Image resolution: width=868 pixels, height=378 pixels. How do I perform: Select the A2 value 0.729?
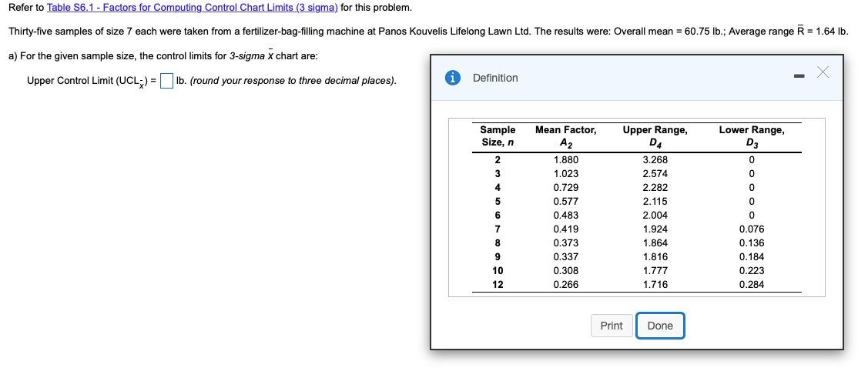(566, 188)
